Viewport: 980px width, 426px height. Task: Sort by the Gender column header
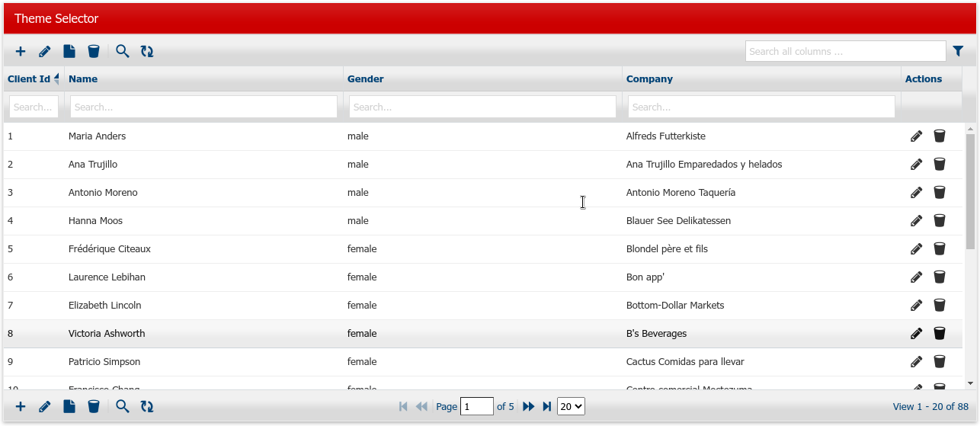tap(365, 79)
